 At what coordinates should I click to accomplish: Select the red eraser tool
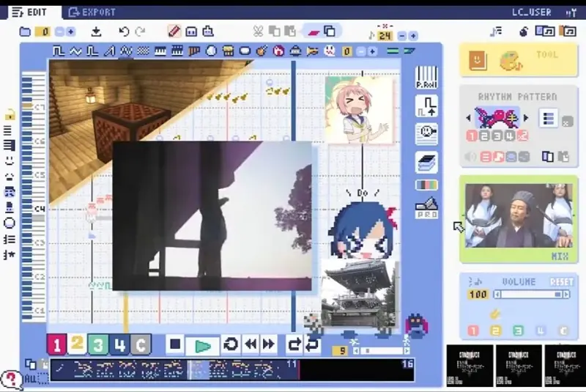(314, 32)
